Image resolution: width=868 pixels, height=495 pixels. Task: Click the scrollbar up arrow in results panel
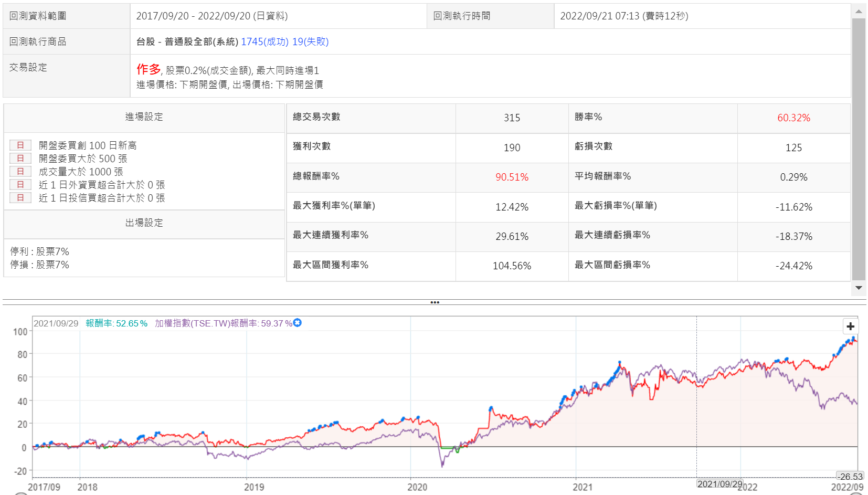point(859,11)
